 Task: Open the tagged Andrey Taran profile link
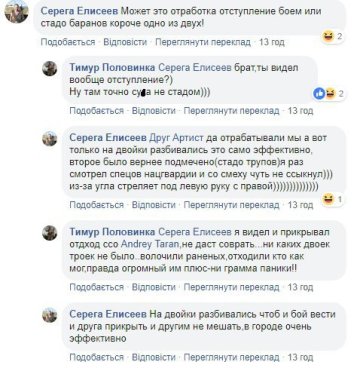click(150, 244)
